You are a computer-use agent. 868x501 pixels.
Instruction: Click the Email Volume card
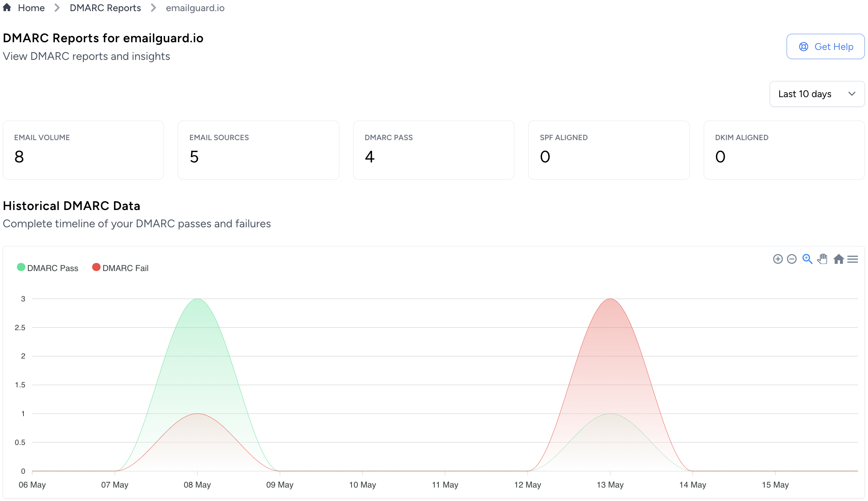coord(83,150)
